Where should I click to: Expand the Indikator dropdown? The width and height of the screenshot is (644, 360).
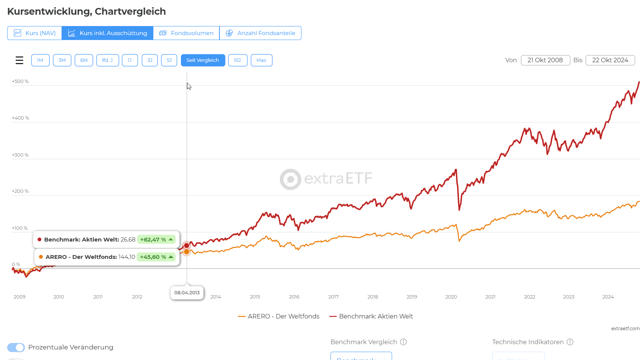(x=518, y=357)
